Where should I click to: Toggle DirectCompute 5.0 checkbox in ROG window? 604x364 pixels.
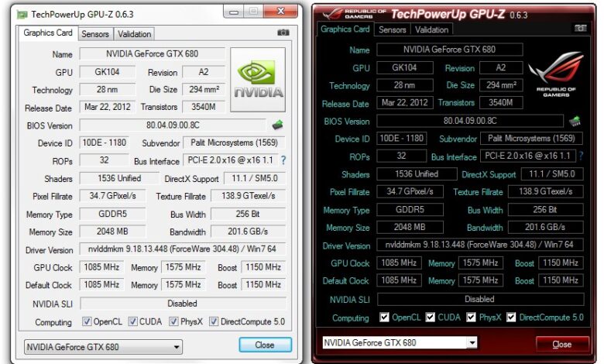511,317
